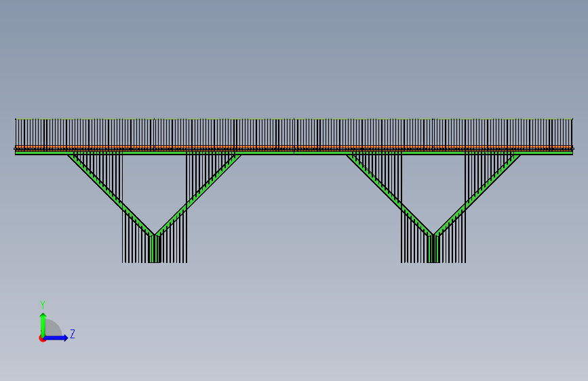The width and height of the screenshot is (588, 381).
Task: Select the green column base of left pier
Action: pos(154,249)
